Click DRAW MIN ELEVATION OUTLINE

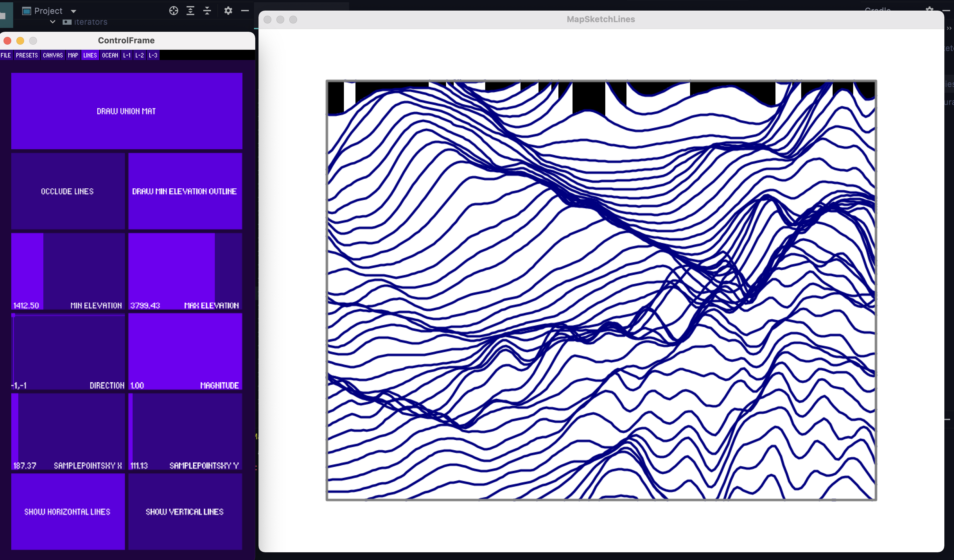tap(185, 191)
